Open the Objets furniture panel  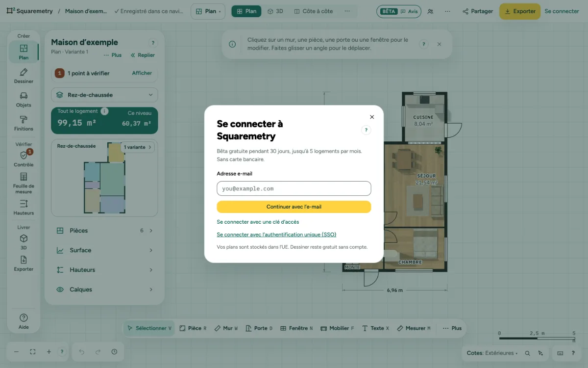tap(24, 99)
